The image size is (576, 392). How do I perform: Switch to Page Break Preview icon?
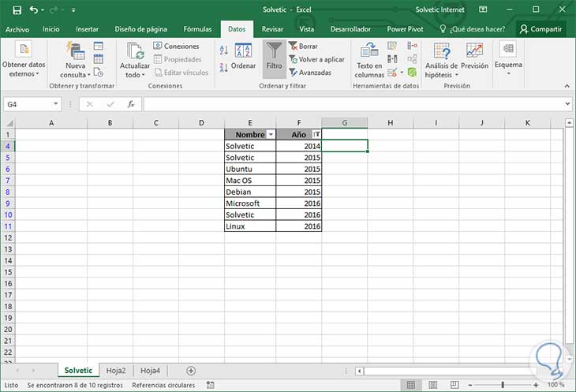[x=454, y=385]
